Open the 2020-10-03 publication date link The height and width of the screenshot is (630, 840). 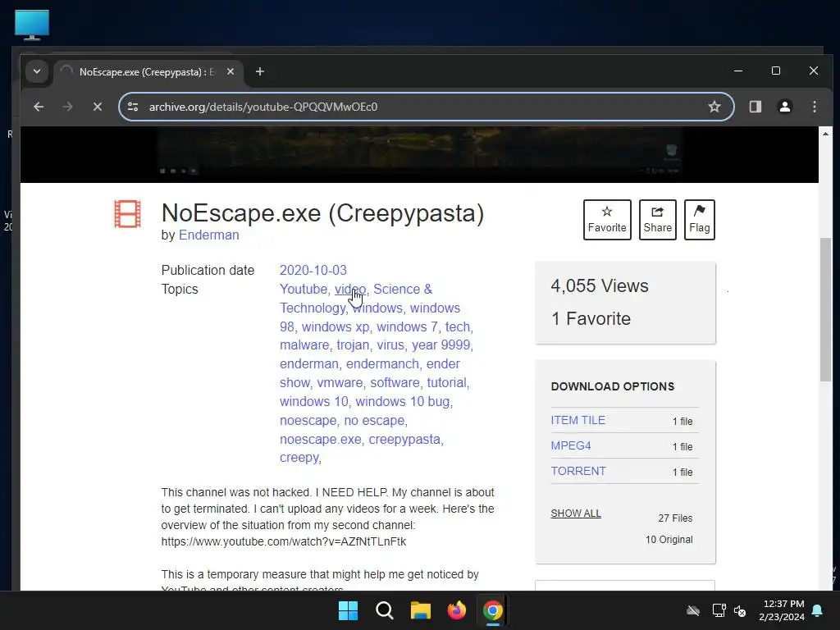pos(313,270)
